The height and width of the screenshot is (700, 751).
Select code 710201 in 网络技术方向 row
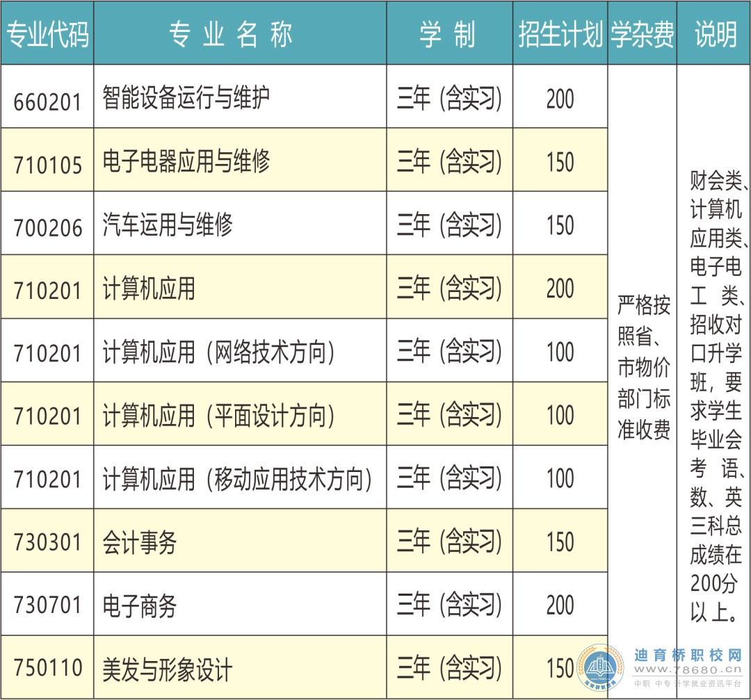point(47,353)
